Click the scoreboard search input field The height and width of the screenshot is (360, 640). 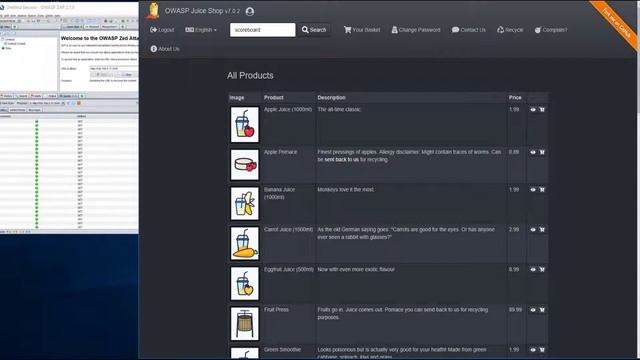[x=262, y=30]
